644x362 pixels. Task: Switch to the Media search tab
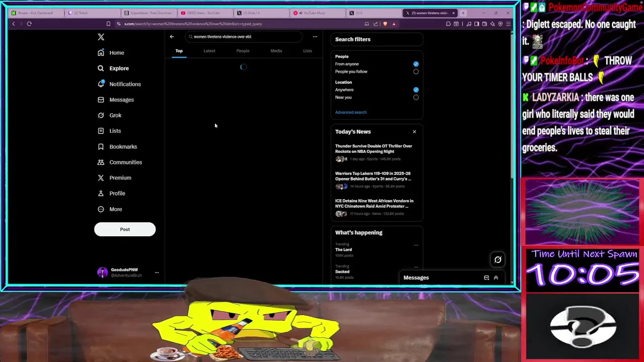(x=276, y=51)
